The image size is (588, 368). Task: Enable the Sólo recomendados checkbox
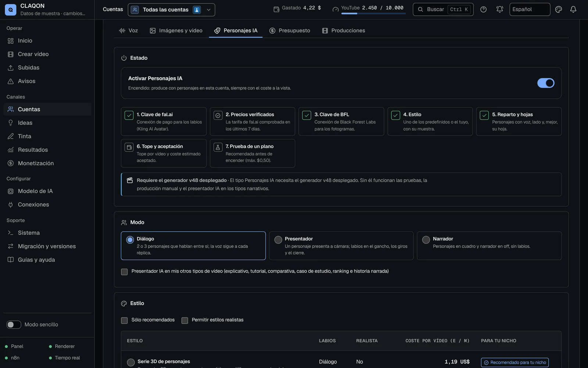(x=124, y=320)
